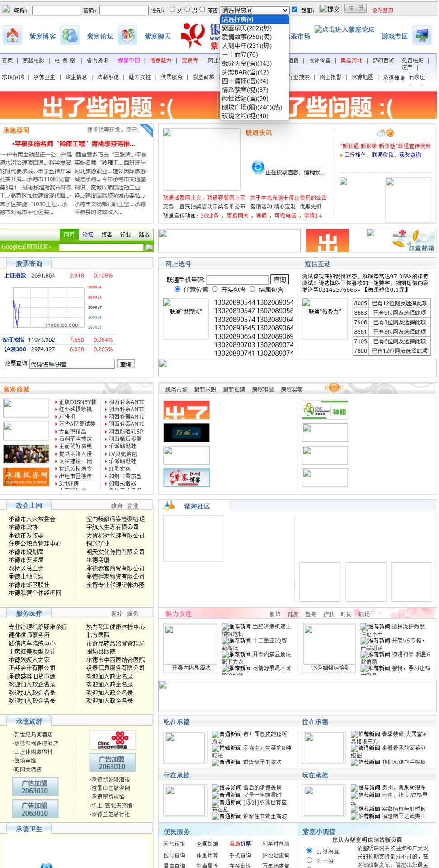Open the 天气预报 service link

click(x=175, y=844)
